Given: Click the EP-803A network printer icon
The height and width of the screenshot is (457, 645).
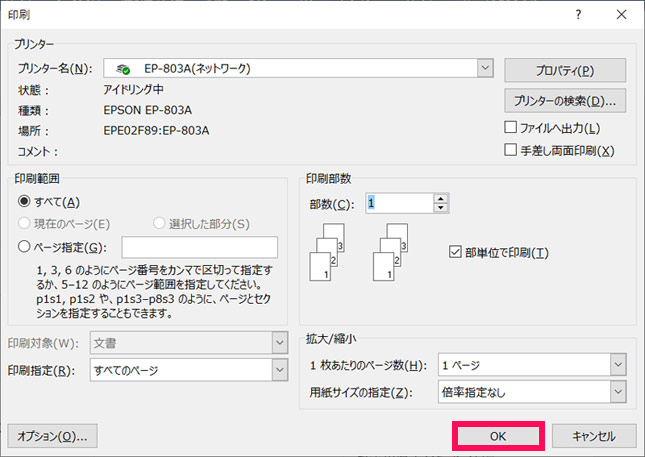Looking at the screenshot, I should pos(123,69).
